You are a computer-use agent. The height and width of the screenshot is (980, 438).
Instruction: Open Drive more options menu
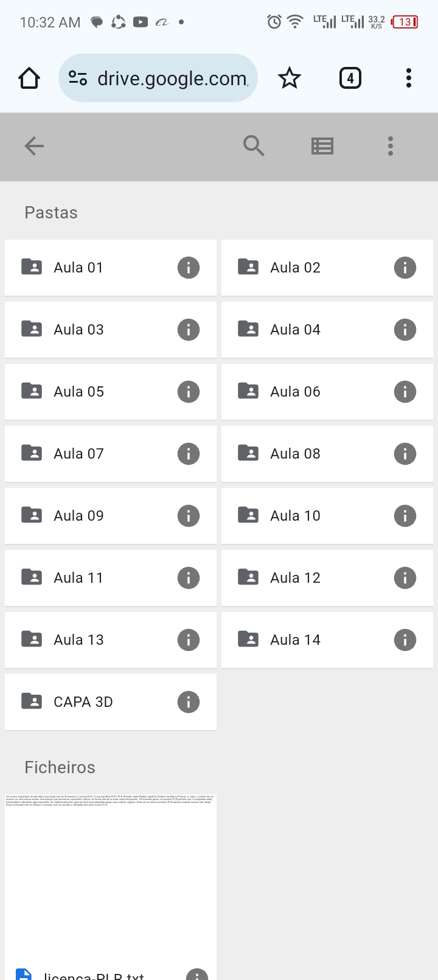pos(391,146)
